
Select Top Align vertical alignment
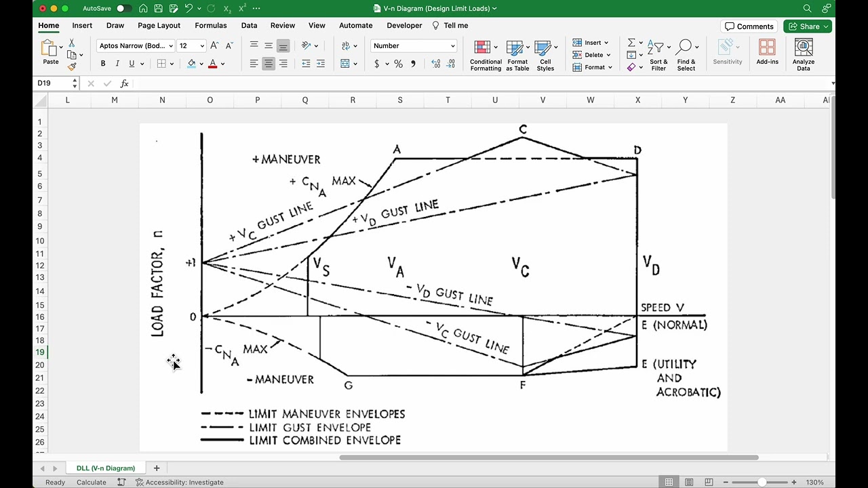tap(254, 45)
